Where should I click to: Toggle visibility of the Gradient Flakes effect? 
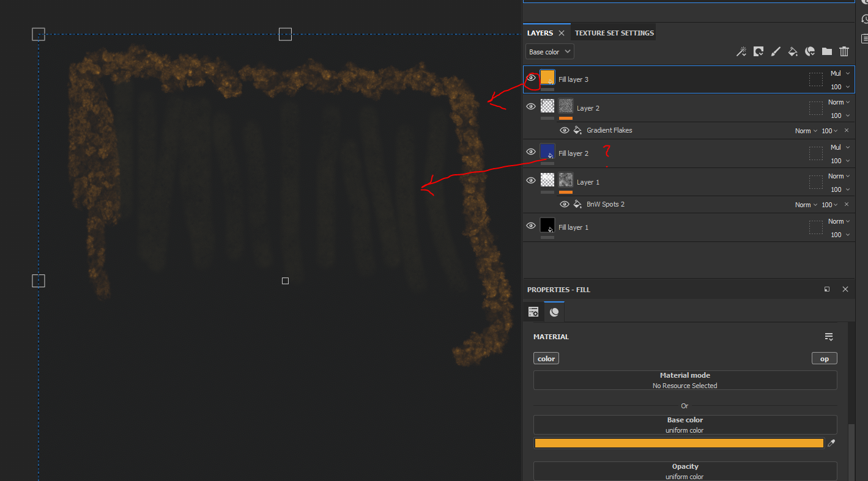point(565,130)
